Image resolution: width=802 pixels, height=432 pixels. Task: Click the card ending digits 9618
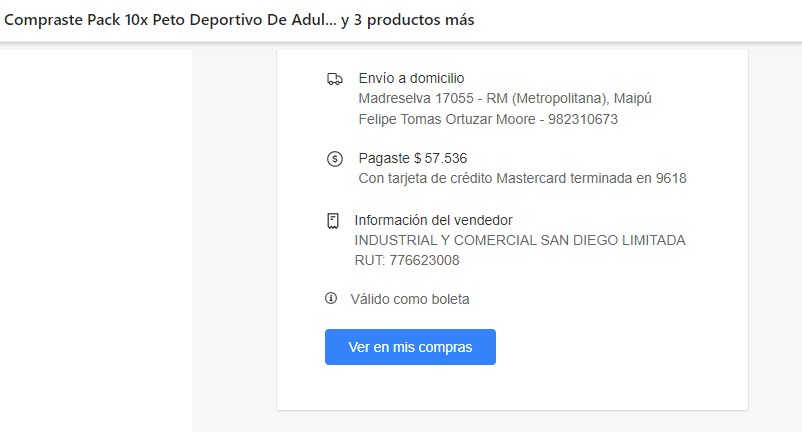click(x=671, y=179)
